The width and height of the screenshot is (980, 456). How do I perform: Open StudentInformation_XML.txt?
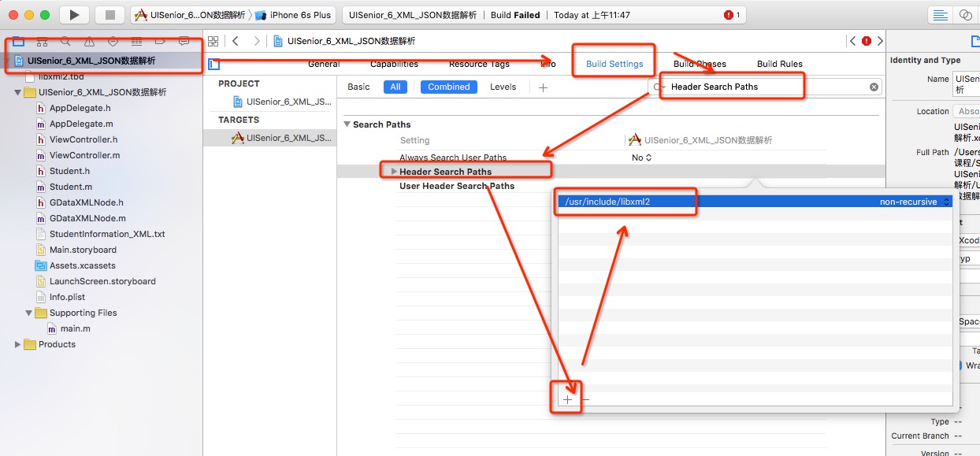[x=107, y=234]
